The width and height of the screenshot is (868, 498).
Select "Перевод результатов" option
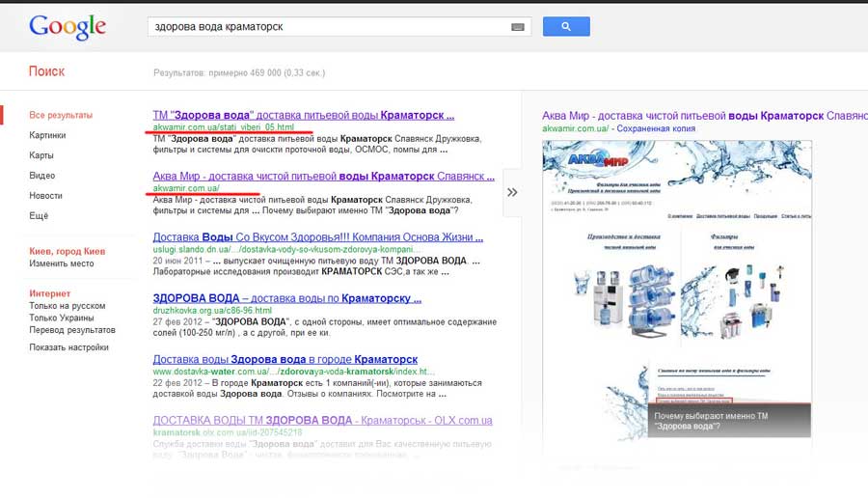[72, 330]
